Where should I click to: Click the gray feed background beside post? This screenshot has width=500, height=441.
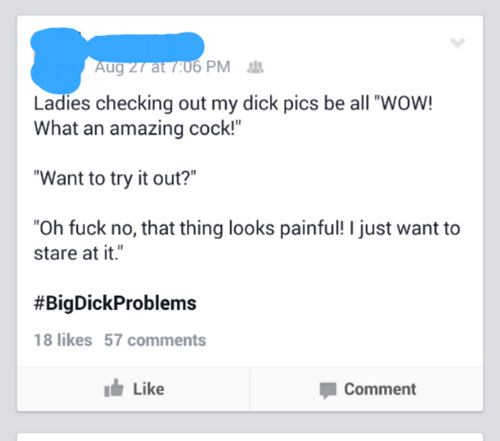[x=492, y=213]
